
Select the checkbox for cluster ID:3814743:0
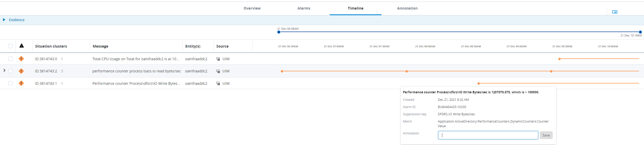(x=11, y=59)
